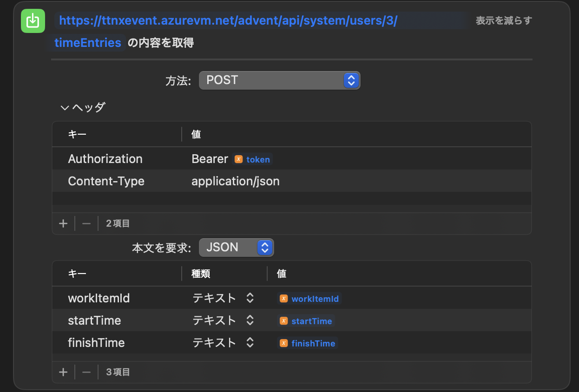Remove a header with the minus button
Image resolution: width=579 pixels, height=392 pixels.
tap(86, 223)
